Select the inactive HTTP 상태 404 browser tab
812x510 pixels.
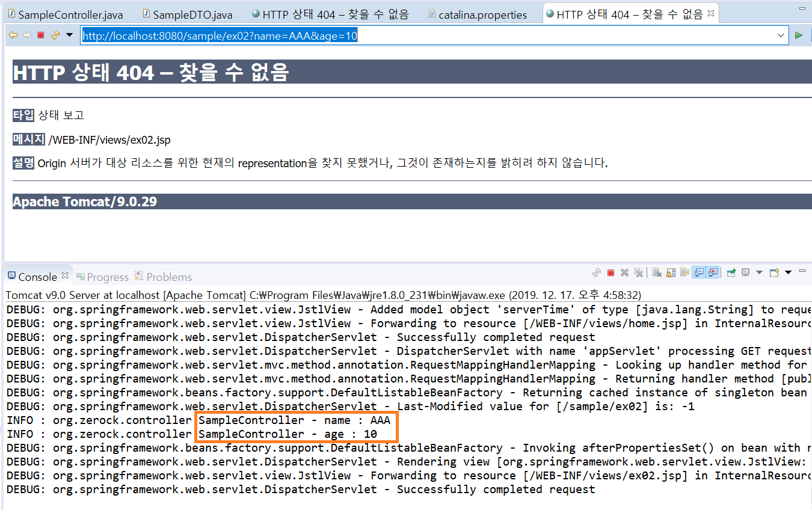330,14
